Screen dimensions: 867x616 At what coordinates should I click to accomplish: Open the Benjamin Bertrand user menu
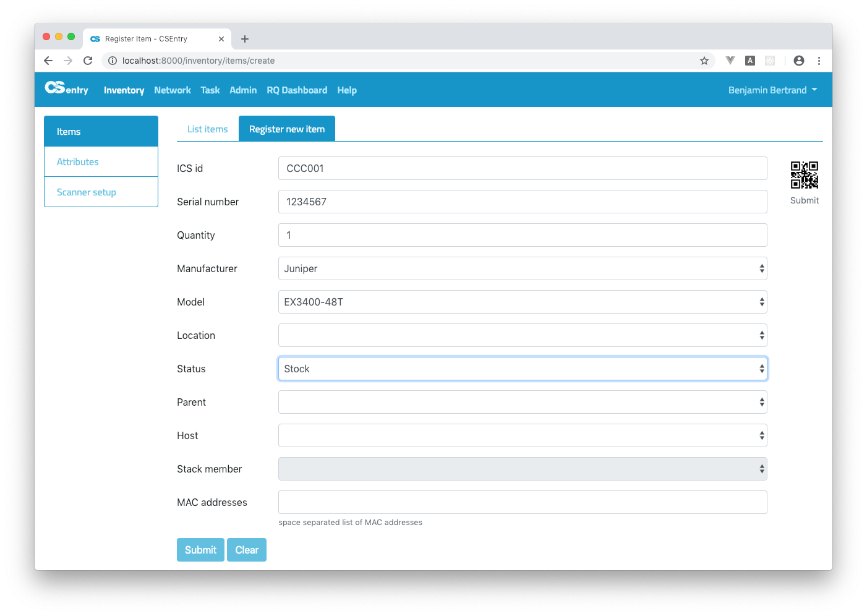pos(772,90)
